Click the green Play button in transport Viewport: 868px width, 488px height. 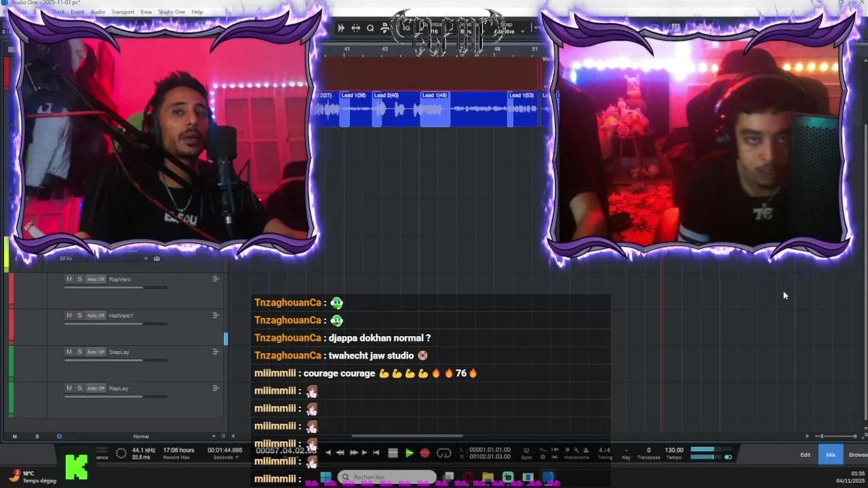click(x=410, y=453)
